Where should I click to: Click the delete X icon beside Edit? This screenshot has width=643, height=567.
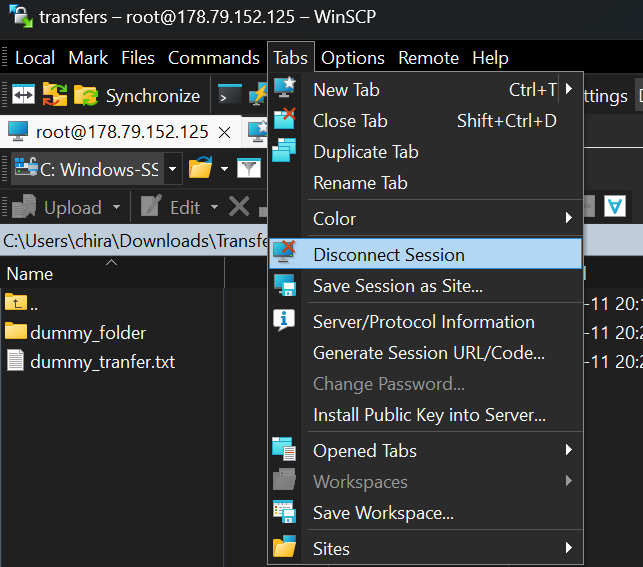pyautogui.click(x=239, y=207)
